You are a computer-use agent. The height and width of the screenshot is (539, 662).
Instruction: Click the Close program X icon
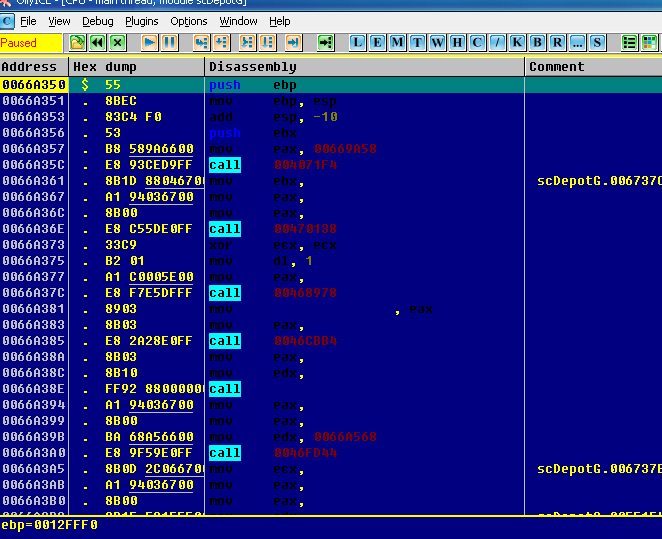[118, 43]
